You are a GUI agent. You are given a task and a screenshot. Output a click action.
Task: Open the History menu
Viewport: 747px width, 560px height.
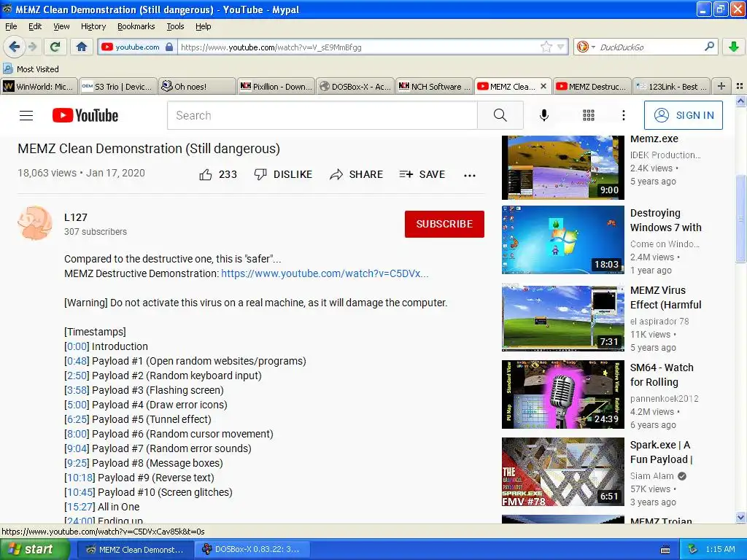click(x=93, y=26)
